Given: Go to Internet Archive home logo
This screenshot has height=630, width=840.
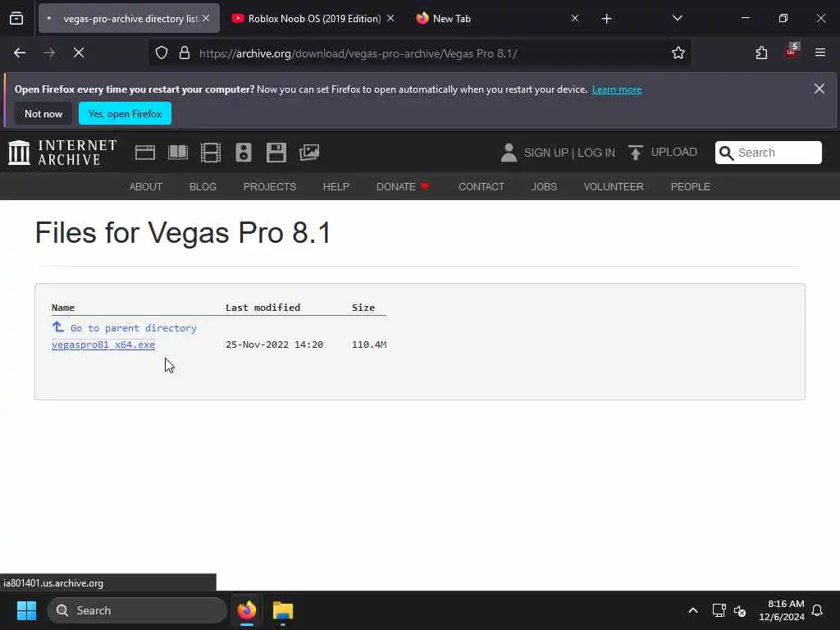Looking at the screenshot, I should point(62,153).
